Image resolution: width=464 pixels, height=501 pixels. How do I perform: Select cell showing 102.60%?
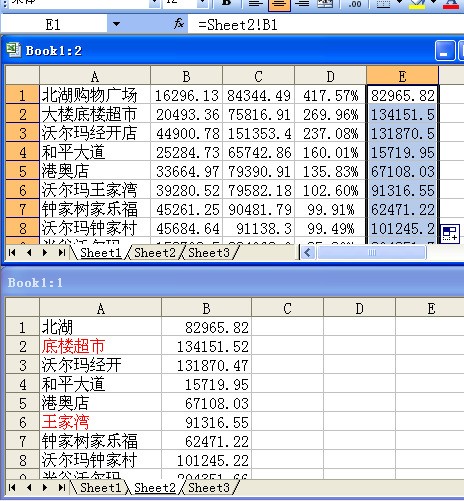tap(331, 190)
